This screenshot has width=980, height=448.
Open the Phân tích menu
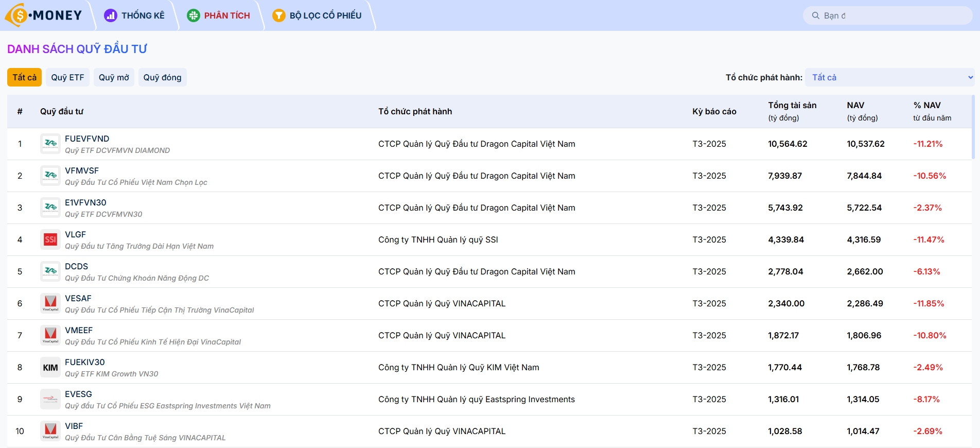point(219,15)
